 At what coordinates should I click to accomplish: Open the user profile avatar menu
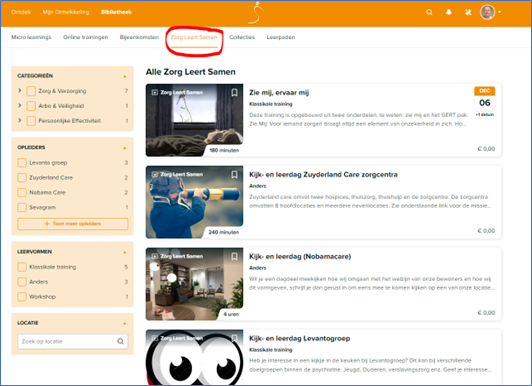point(488,12)
